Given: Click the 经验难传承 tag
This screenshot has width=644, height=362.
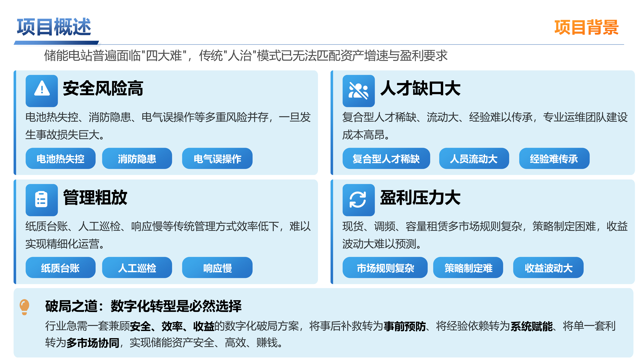Looking at the screenshot, I should click(554, 159).
